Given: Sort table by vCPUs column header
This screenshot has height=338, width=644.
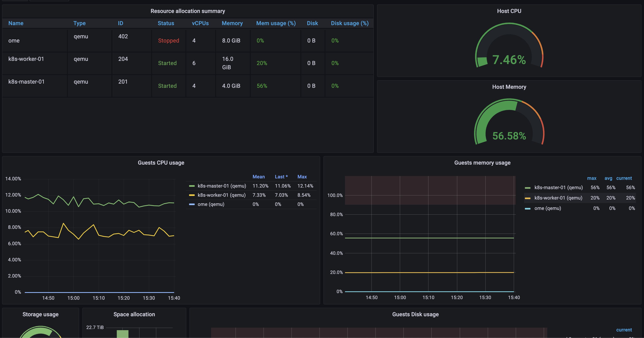Looking at the screenshot, I should (x=200, y=23).
